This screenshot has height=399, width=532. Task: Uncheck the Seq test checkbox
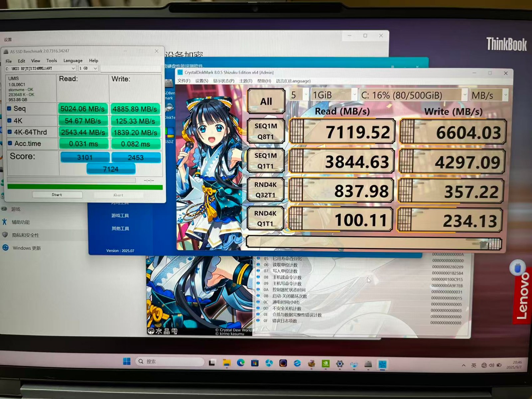click(9, 108)
